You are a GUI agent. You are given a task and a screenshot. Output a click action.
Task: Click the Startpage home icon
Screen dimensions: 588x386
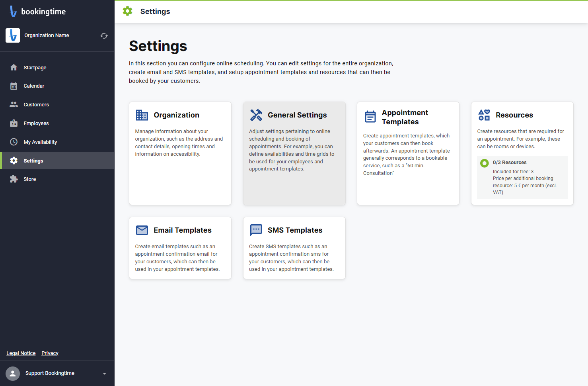tap(14, 67)
